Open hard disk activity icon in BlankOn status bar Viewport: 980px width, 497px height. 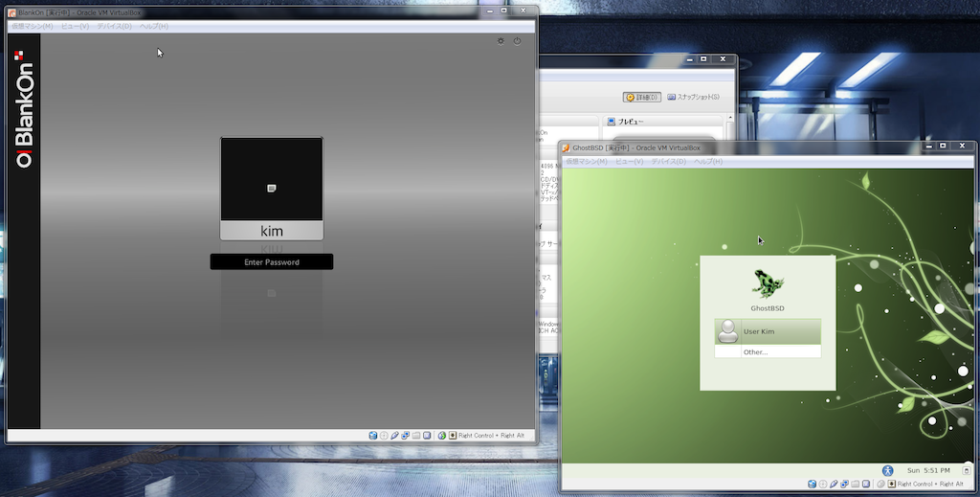pos(373,435)
